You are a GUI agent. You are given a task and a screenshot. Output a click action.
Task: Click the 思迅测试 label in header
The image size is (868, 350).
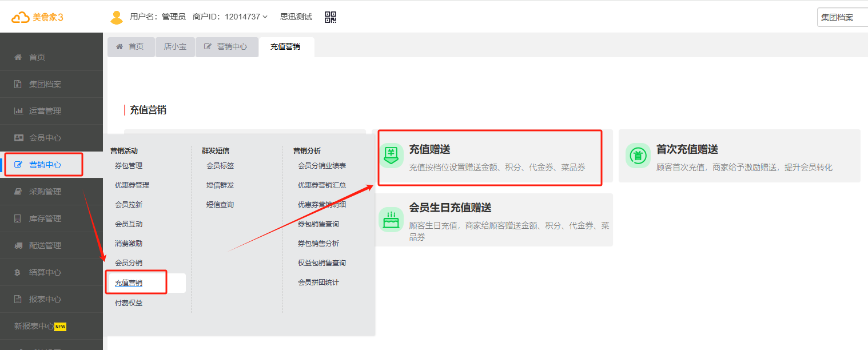[x=296, y=17]
